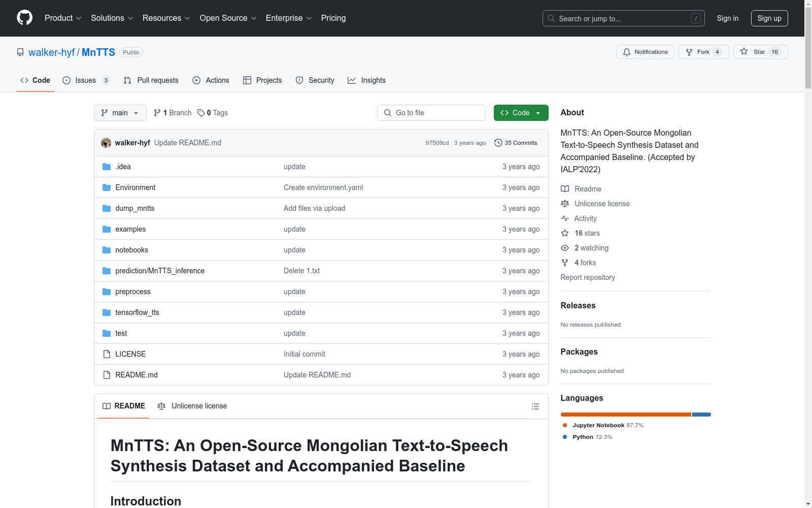Click the eye icon beside watching
This screenshot has height=508, width=812.
[565, 248]
